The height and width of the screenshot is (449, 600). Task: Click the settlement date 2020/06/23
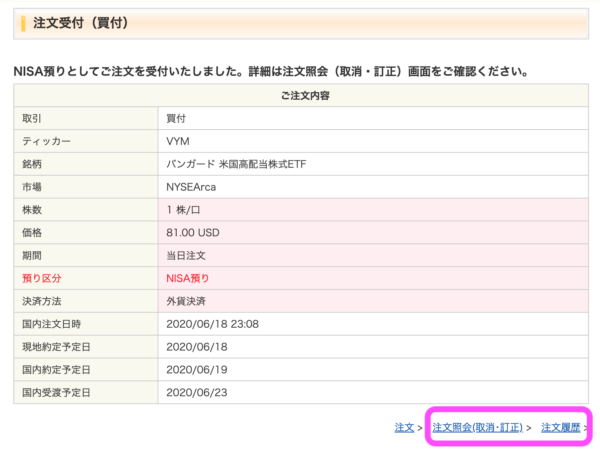(x=197, y=392)
